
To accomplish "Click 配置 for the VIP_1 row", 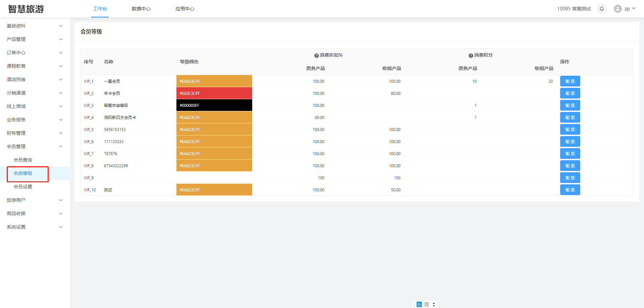I will pyautogui.click(x=570, y=81).
